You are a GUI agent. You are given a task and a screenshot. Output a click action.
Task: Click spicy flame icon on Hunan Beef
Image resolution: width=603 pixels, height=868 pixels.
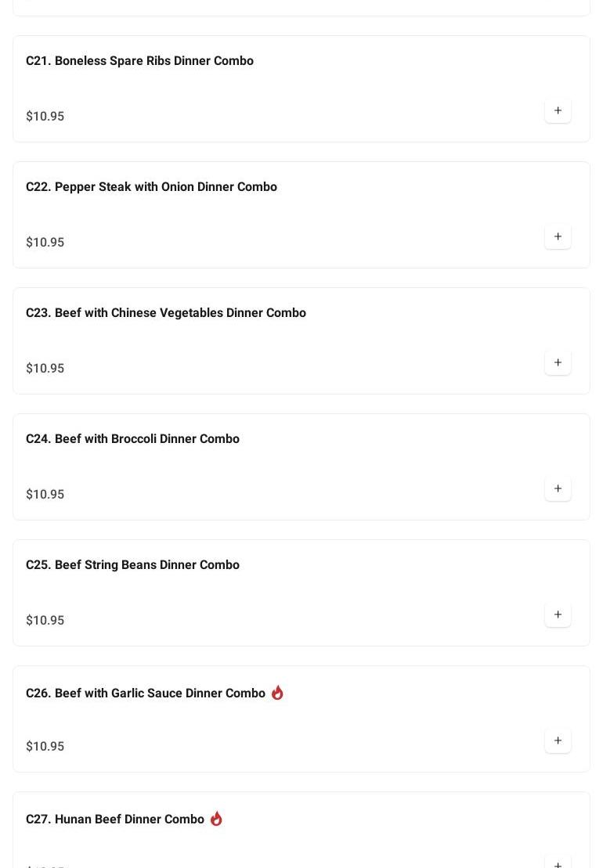[216, 819]
